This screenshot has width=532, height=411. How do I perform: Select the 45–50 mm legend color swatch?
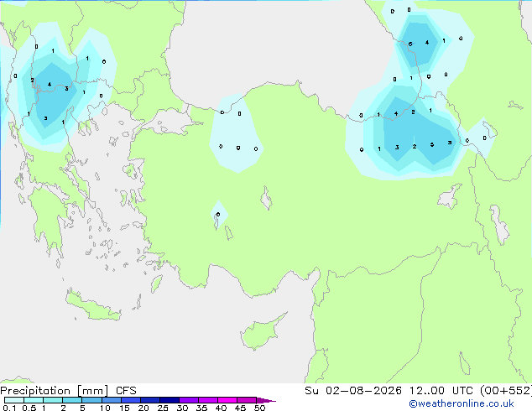pos(247,400)
